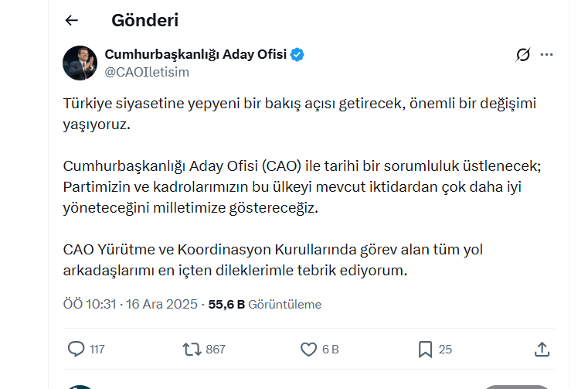Viewport: 588px width, 389px height.
Task: Repost this post via the arrows icon
Action: click(192, 349)
